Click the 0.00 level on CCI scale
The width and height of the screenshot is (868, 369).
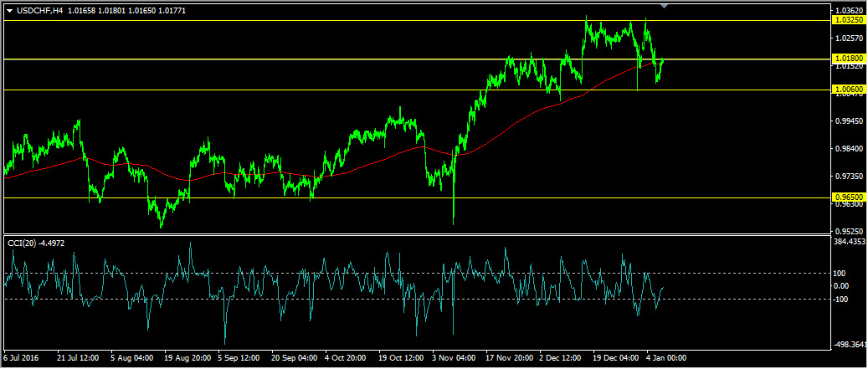[842, 286]
